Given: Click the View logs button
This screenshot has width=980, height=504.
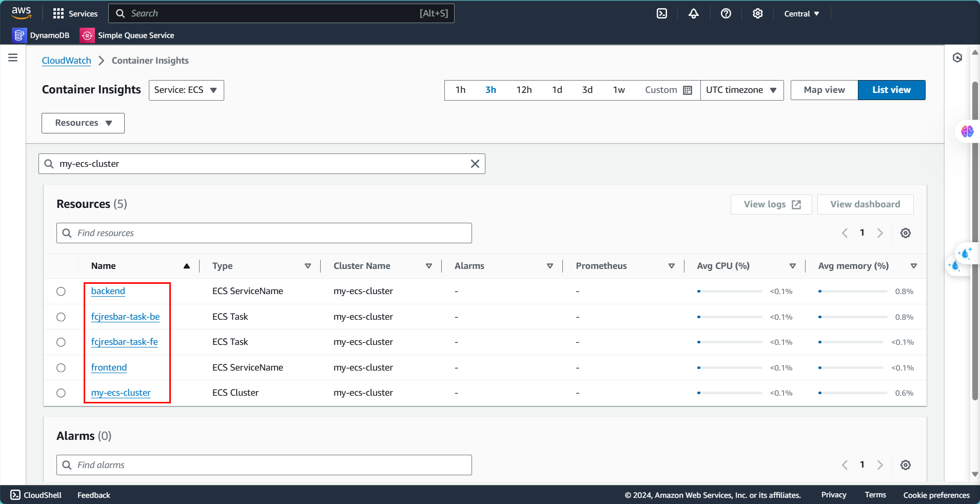Looking at the screenshot, I should click(x=771, y=204).
